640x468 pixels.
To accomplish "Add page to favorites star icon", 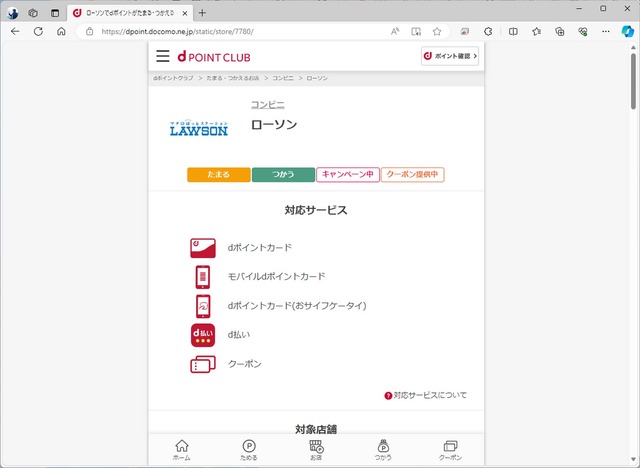I will [437, 31].
